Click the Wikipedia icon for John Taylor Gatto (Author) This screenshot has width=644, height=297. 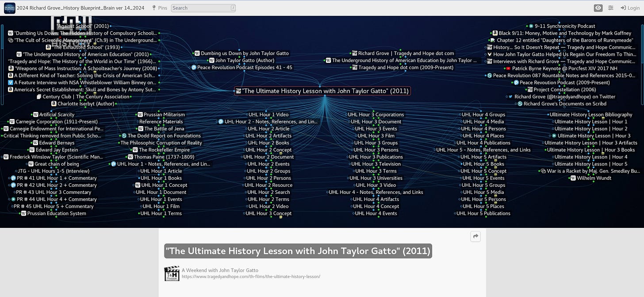point(212,60)
